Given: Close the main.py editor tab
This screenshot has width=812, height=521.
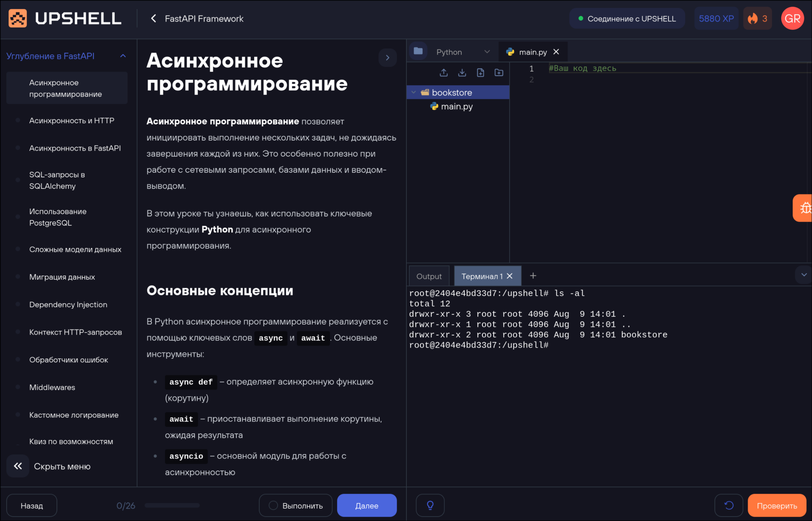Looking at the screenshot, I should coord(556,52).
